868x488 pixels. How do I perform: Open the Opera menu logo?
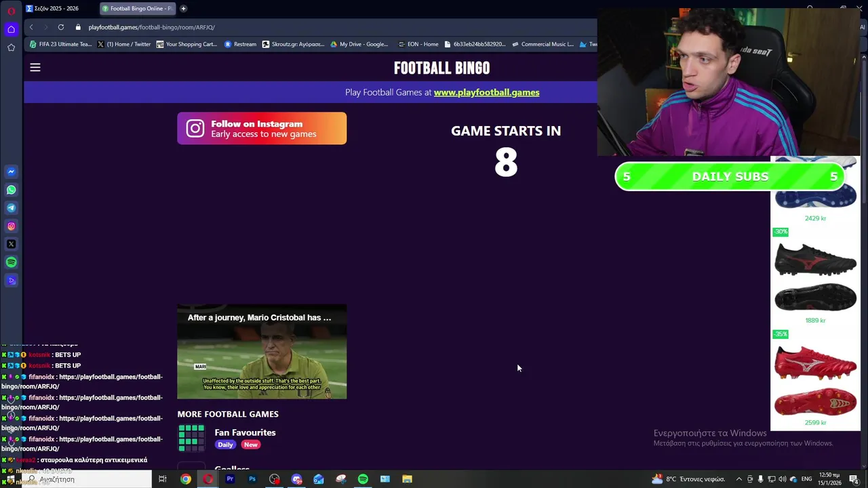[11, 10]
